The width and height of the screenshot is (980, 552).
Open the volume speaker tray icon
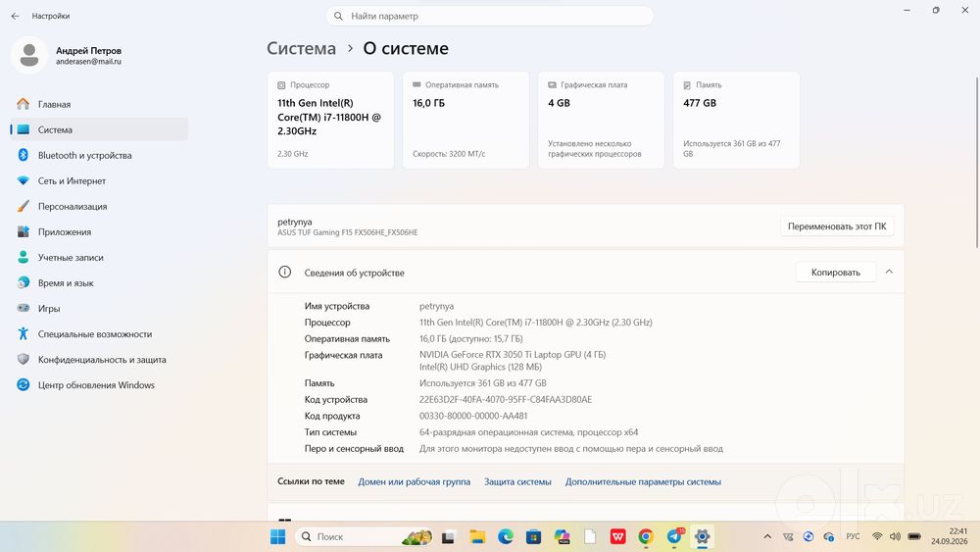click(x=895, y=536)
